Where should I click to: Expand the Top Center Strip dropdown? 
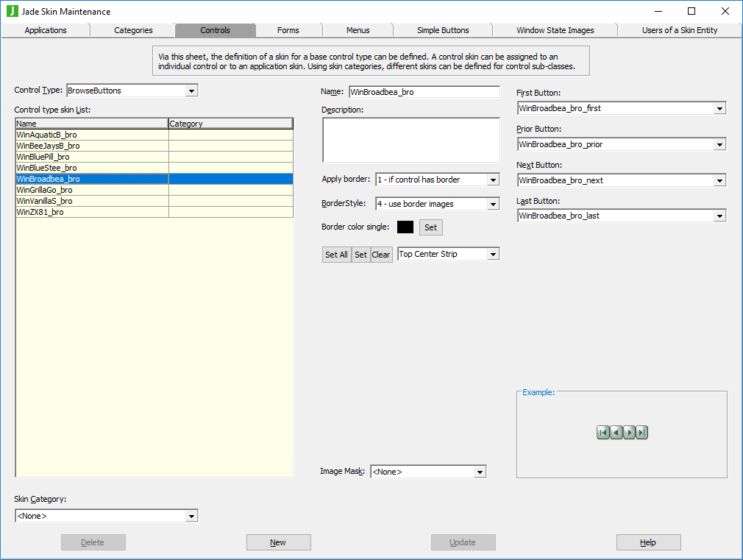493,255
